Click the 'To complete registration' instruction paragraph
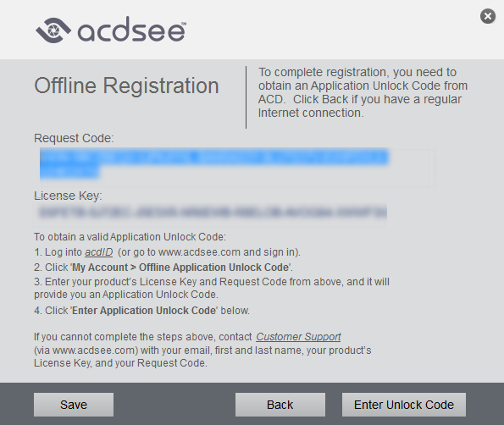This screenshot has height=425, width=504. (x=363, y=92)
